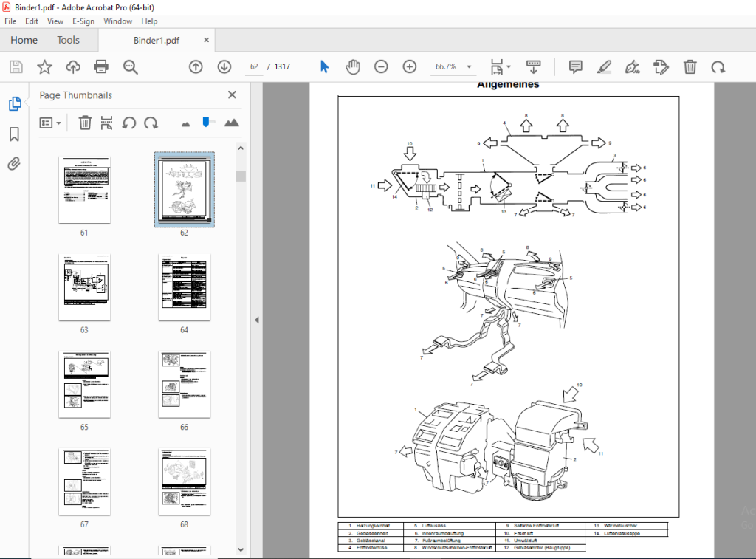Open the zoom percentage dropdown
The width and height of the screenshot is (756, 559).
click(x=469, y=66)
